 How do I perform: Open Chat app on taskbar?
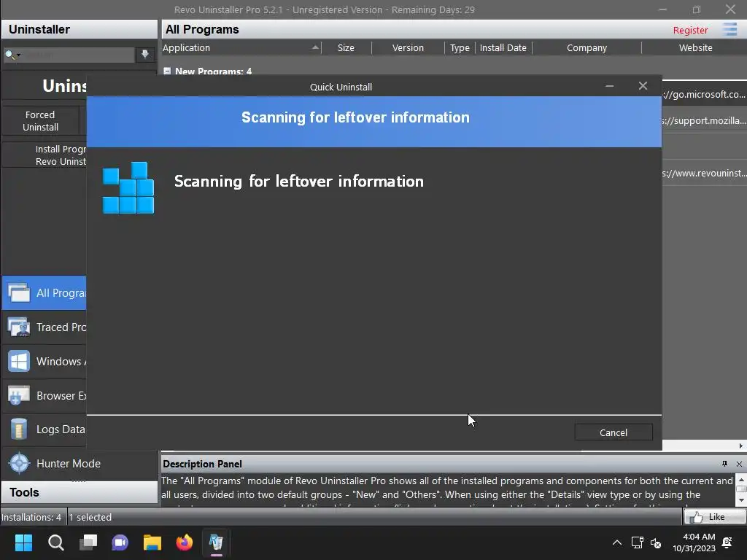[x=120, y=542]
